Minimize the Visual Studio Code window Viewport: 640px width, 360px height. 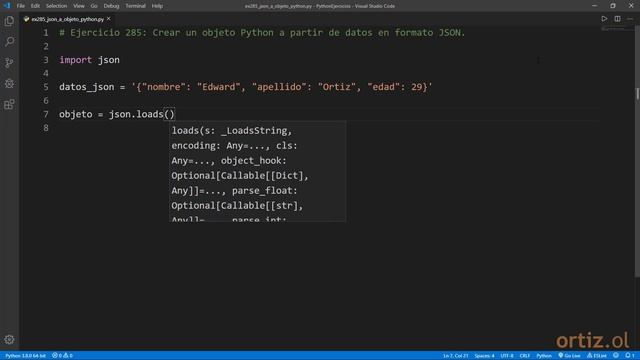[594, 6]
